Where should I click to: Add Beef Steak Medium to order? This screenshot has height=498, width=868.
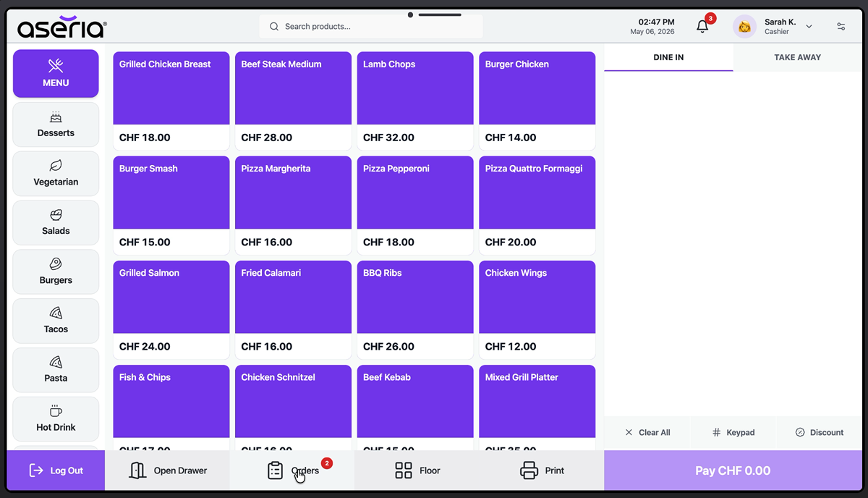(x=294, y=101)
